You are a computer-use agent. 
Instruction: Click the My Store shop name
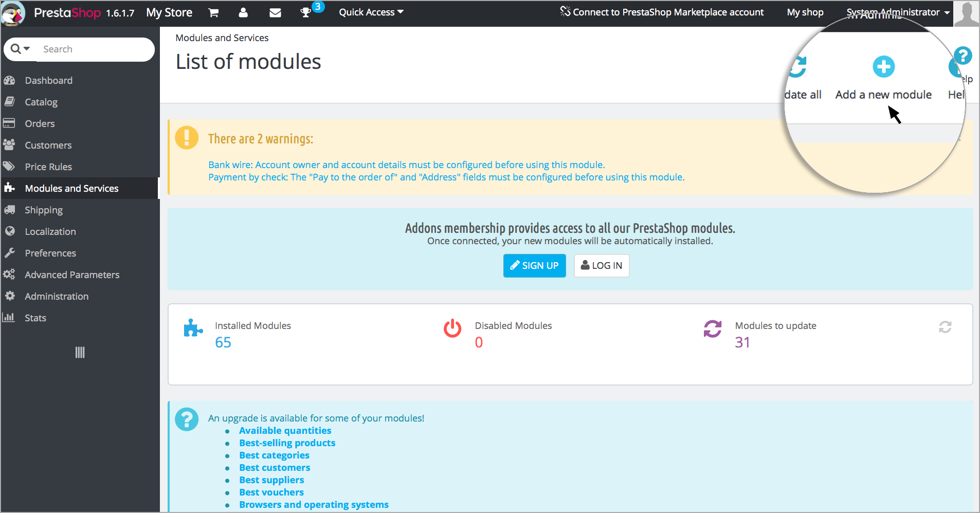pos(169,13)
